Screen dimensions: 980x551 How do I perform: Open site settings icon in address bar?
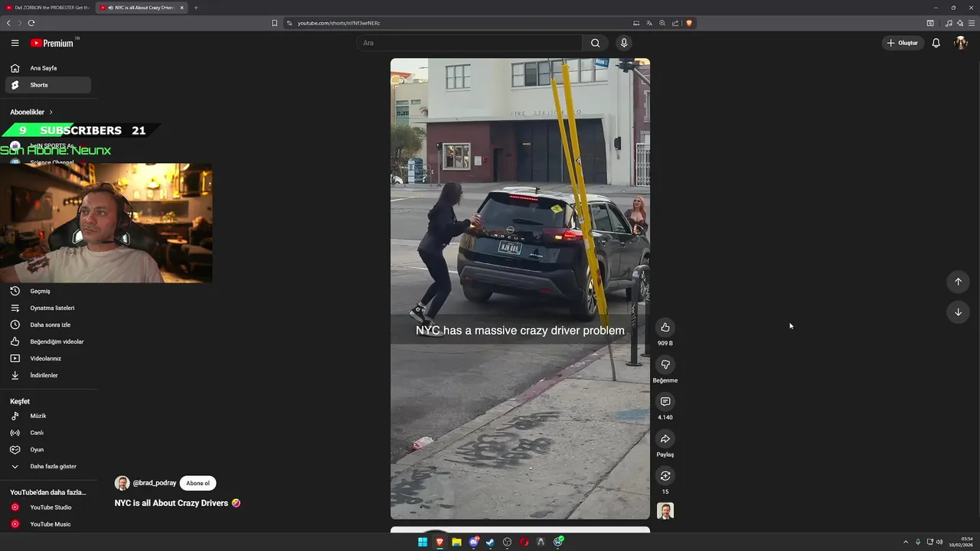289,23
